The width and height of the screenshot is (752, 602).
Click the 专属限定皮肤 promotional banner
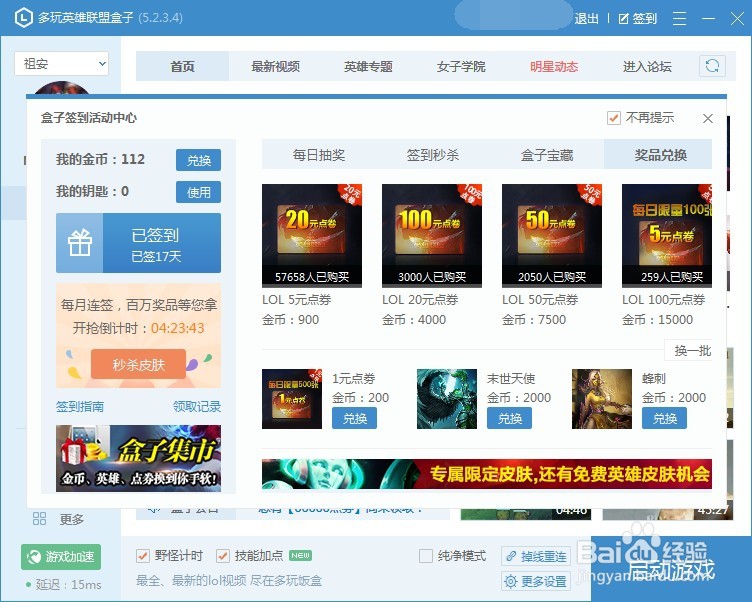coord(487,474)
